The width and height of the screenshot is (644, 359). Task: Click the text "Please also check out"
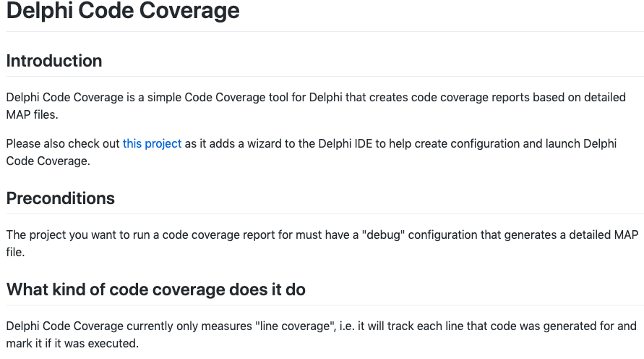click(63, 143)
